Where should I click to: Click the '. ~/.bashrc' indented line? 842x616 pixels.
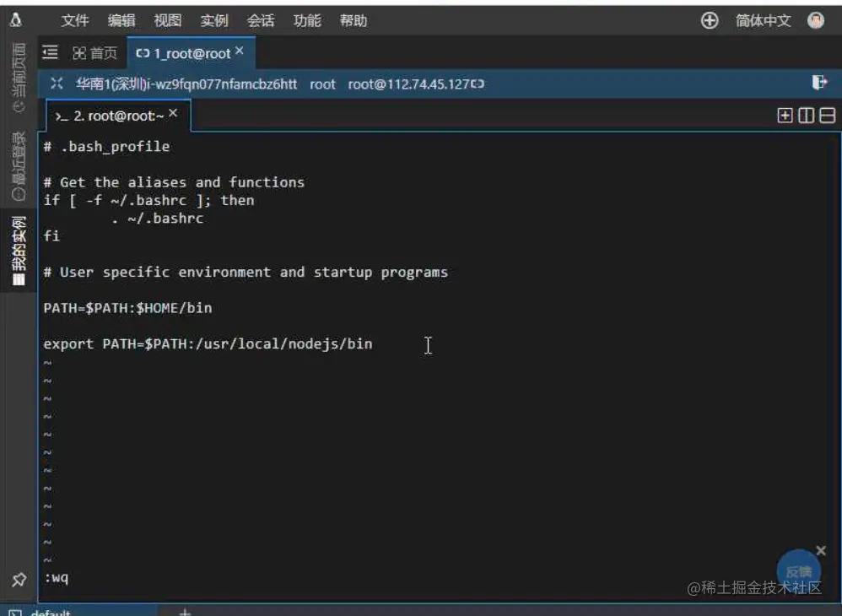click(158, 218)
